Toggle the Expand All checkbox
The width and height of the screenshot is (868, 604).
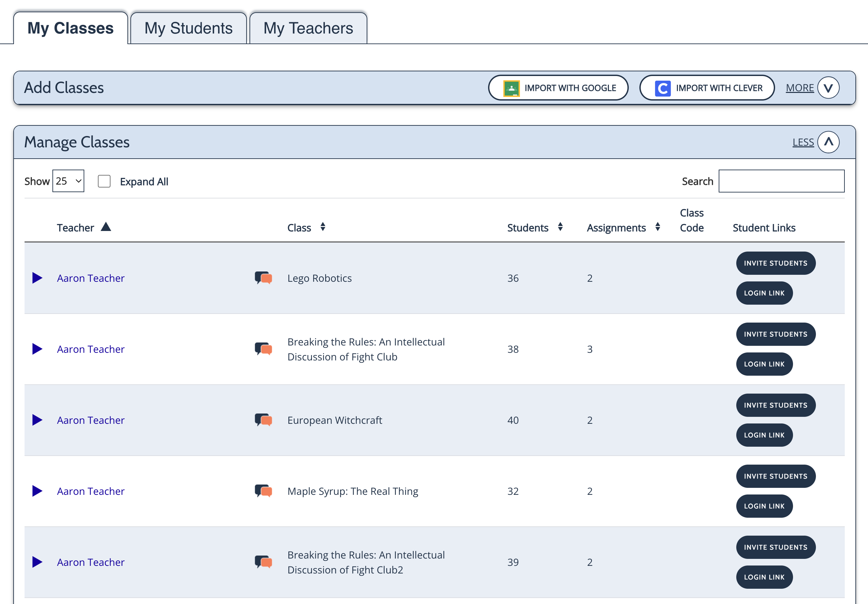point(104,181)
